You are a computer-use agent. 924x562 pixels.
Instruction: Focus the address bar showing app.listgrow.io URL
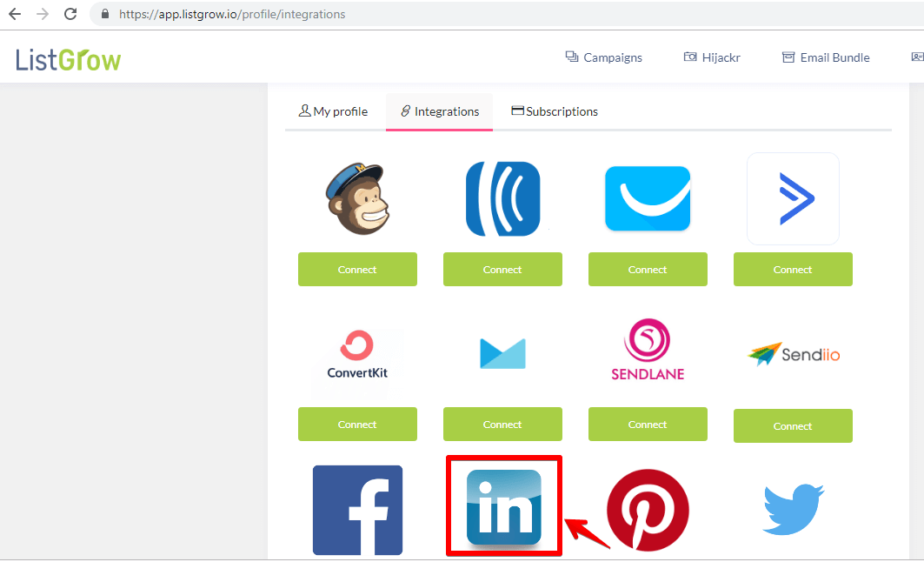coord(507,14)
